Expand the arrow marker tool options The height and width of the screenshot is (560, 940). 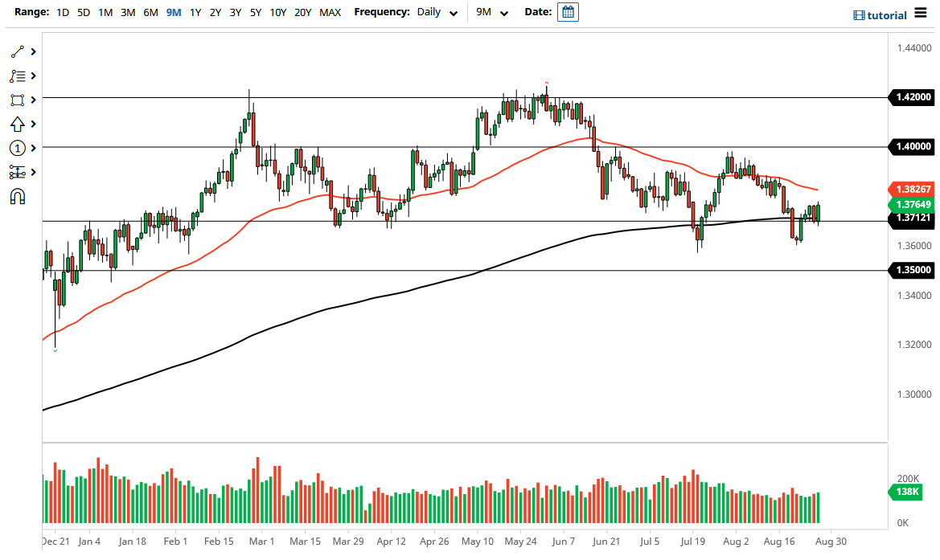coord(34,124)
